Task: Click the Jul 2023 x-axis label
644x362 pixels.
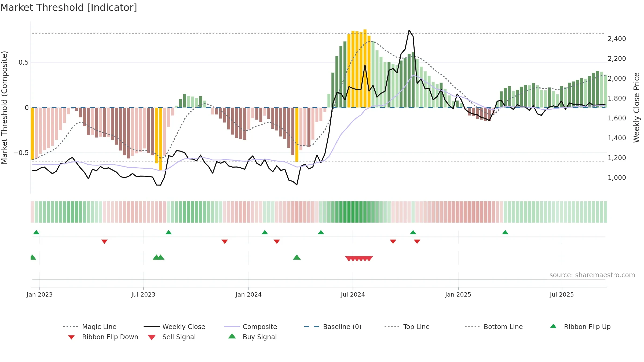Action: (x=143, y=295)
